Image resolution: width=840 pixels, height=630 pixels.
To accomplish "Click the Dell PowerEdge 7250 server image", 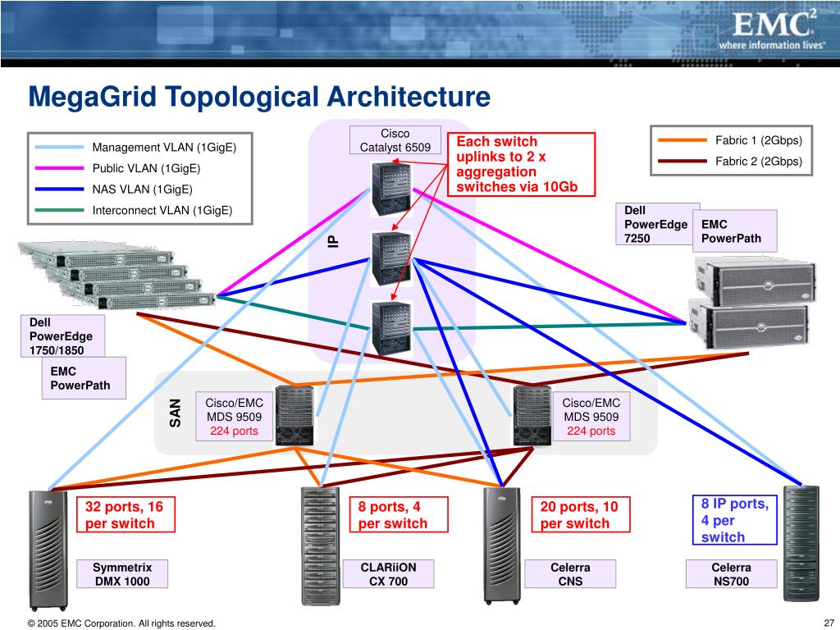I will point(752,303).
